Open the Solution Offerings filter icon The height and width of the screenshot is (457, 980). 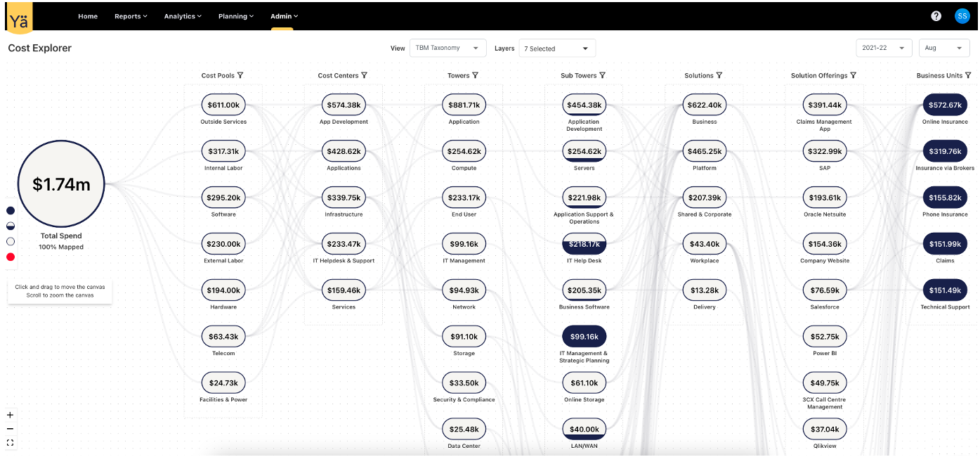point(853,75)
